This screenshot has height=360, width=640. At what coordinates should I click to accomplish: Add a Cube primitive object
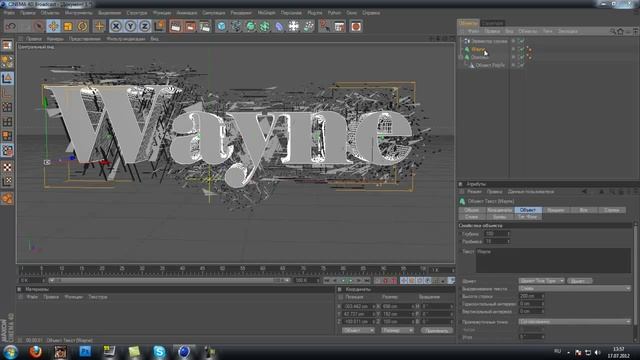pos(221,26)
